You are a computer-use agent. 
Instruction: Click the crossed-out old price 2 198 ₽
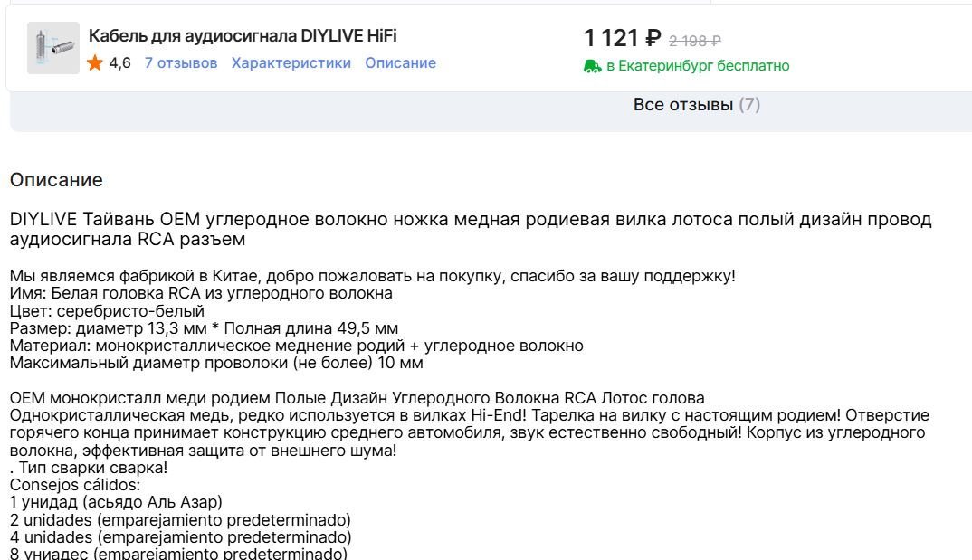[695, 41]
